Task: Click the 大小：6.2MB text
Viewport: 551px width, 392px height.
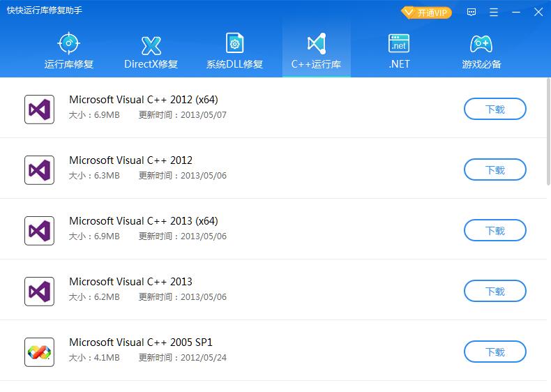Action: [94, 296]
